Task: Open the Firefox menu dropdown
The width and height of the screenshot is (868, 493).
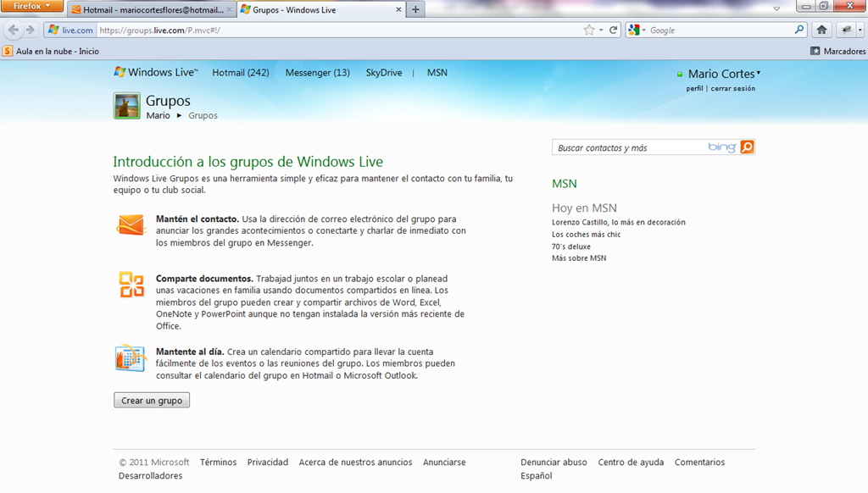Action: point(31,6)
